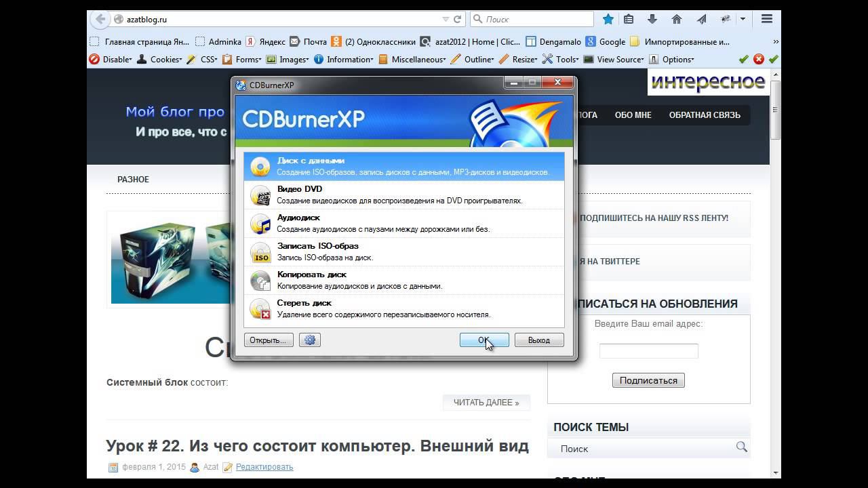Go to the Firefox home icon
Image resolution: width=868 pixels, height=488 pixels.
tap(676, 19)
